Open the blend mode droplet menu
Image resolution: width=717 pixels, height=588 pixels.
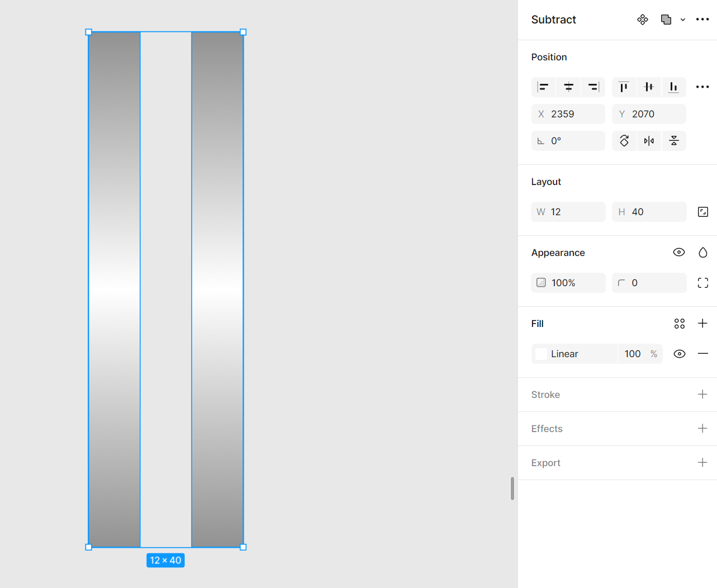tap(703, 253)
